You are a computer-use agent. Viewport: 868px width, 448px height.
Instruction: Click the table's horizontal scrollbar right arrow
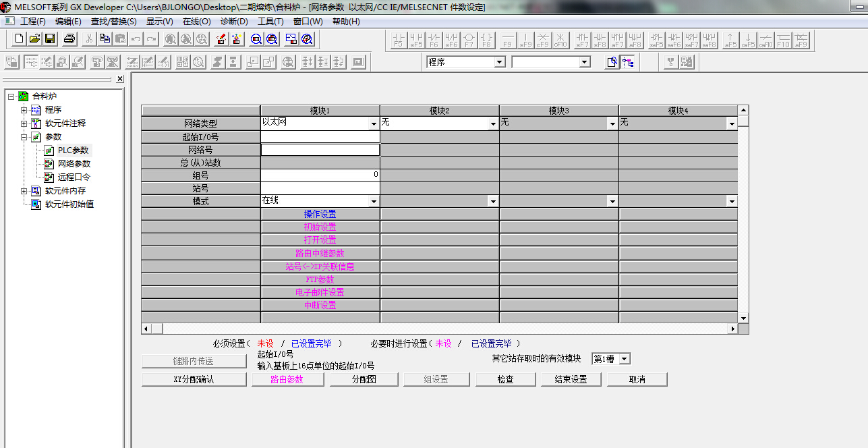point(733,329)
